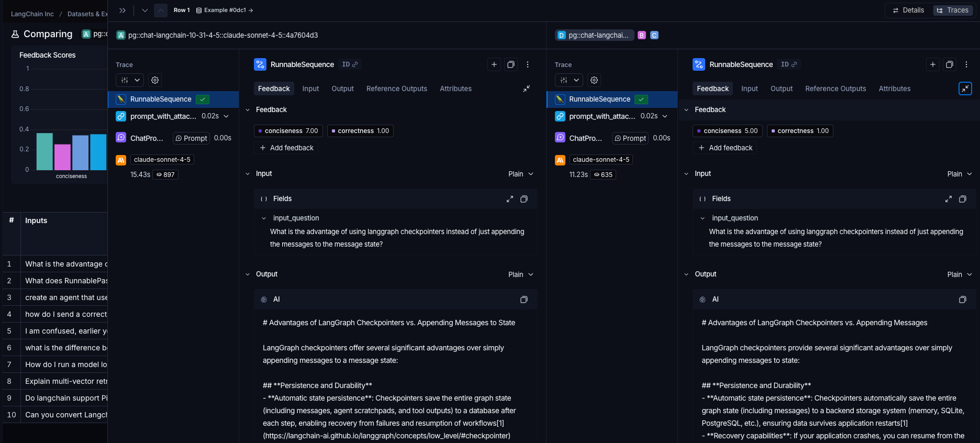Click the plus icon in left RunnableSequence header
The height and width of the screenshot is (443, 980).
click(x=494, y=64)
